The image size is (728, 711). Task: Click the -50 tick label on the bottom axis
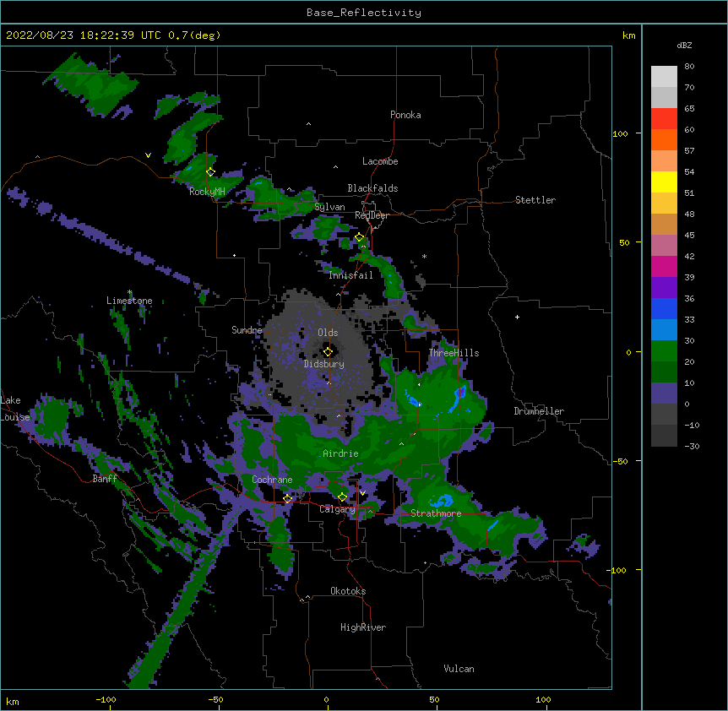pos(215,699)
